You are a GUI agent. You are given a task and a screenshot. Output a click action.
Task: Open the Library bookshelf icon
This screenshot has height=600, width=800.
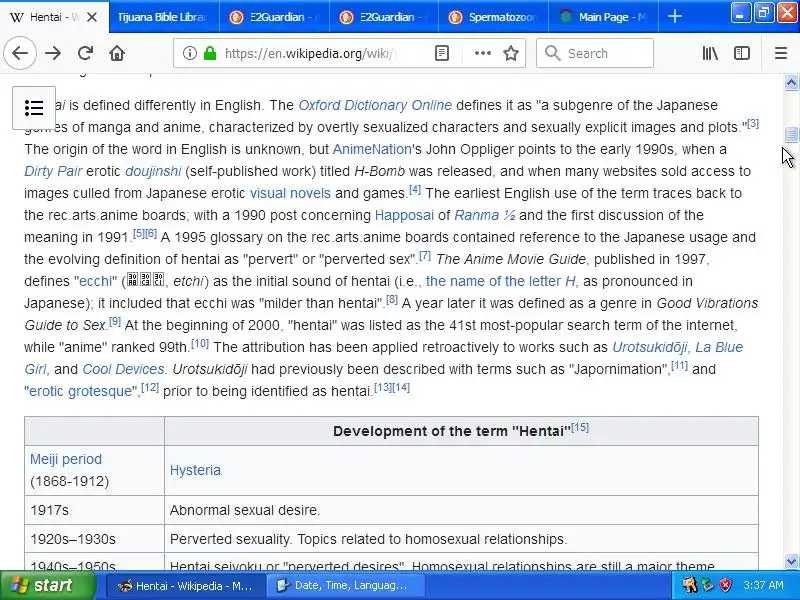click(710, 53)
